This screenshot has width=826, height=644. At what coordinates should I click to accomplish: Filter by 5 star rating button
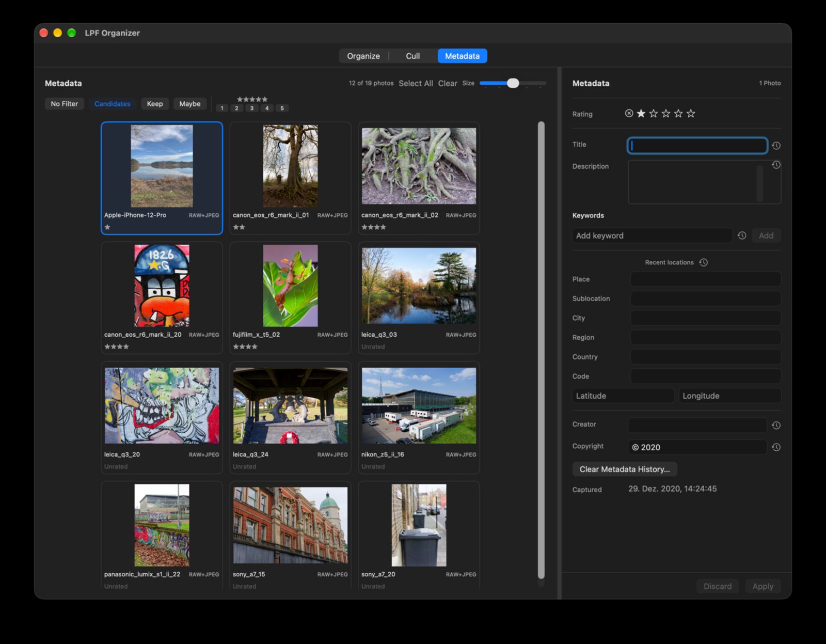pos(282,108)
